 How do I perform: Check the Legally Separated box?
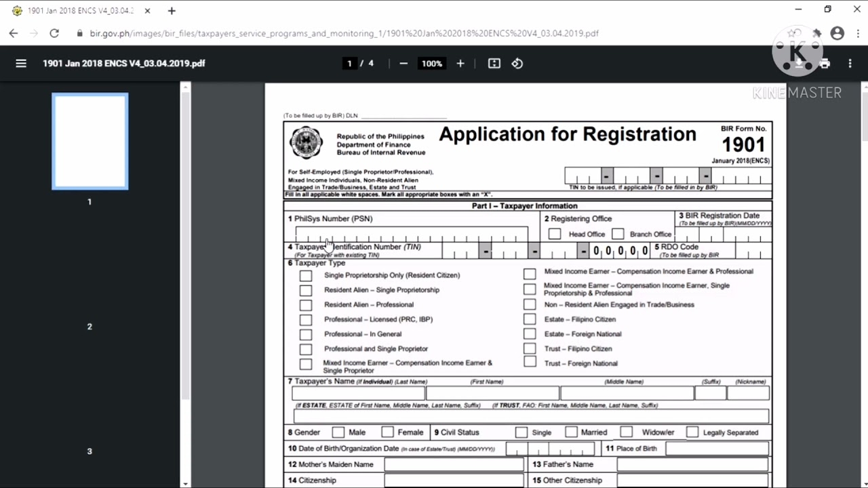[692, 432]
